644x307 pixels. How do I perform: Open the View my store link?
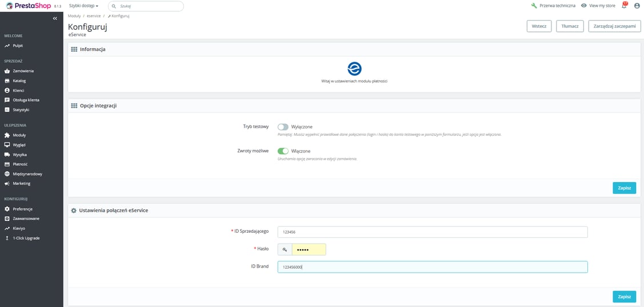point(602,6)
